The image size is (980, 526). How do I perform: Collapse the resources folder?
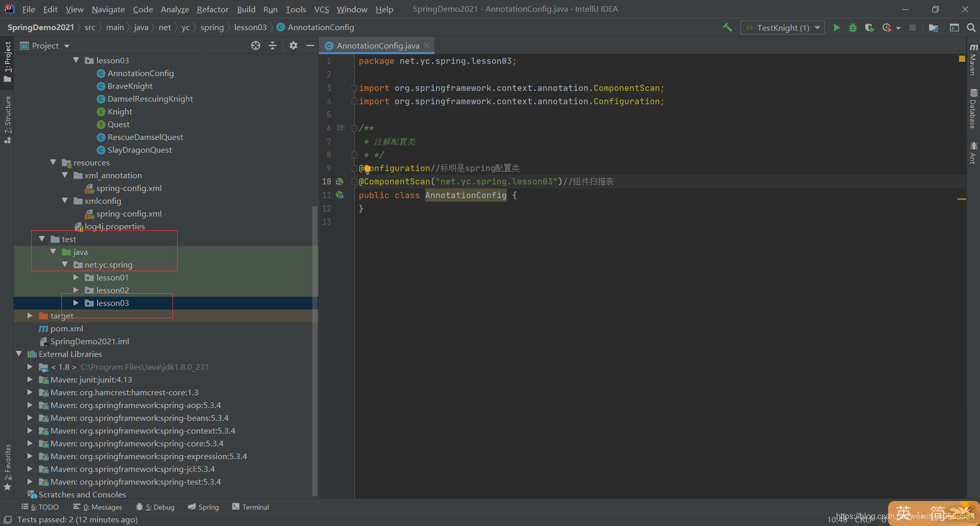(x=53, y=162)
